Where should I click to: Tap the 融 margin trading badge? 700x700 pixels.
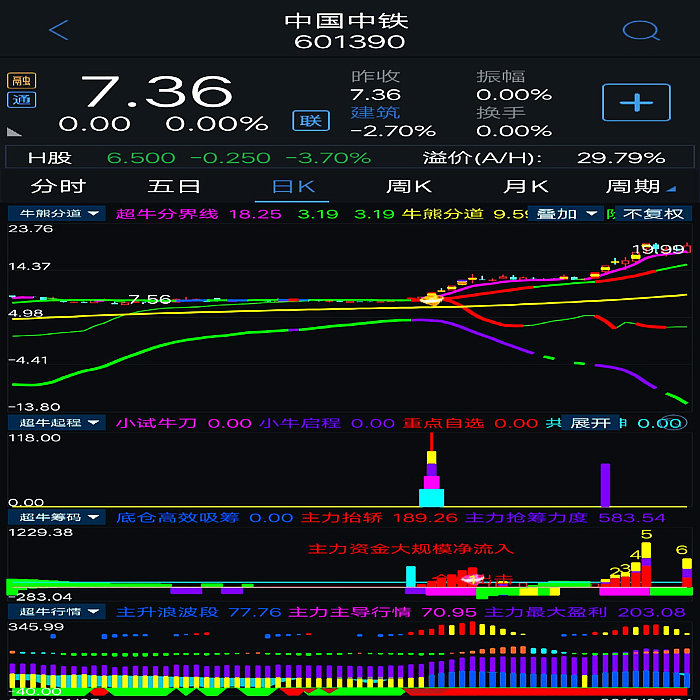pyautogui.click(x=20, y=80)
